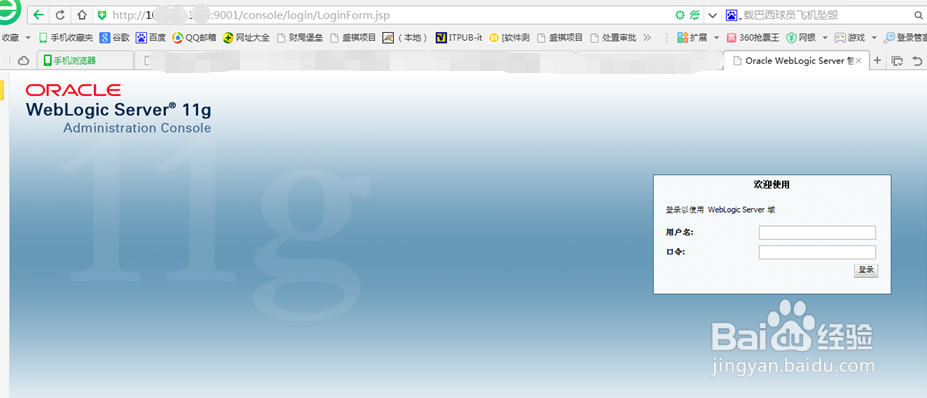The height and width of the screenshot is (398, 927).
Task: Open the 收藏 favorites dropdown
Action: (x=16, y=38)
